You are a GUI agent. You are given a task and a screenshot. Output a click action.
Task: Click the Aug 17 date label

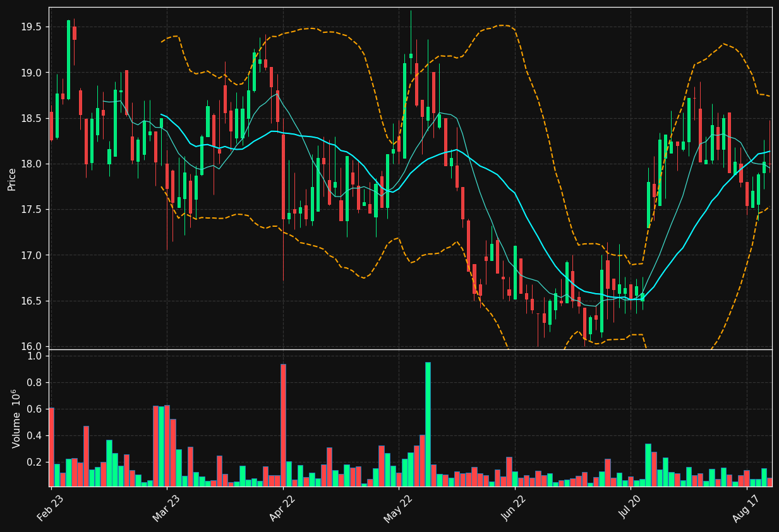click(x=746, y=509)
